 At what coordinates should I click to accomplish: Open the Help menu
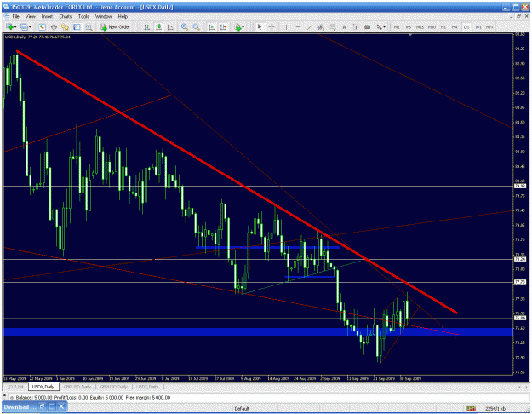(x=123, y=16)
